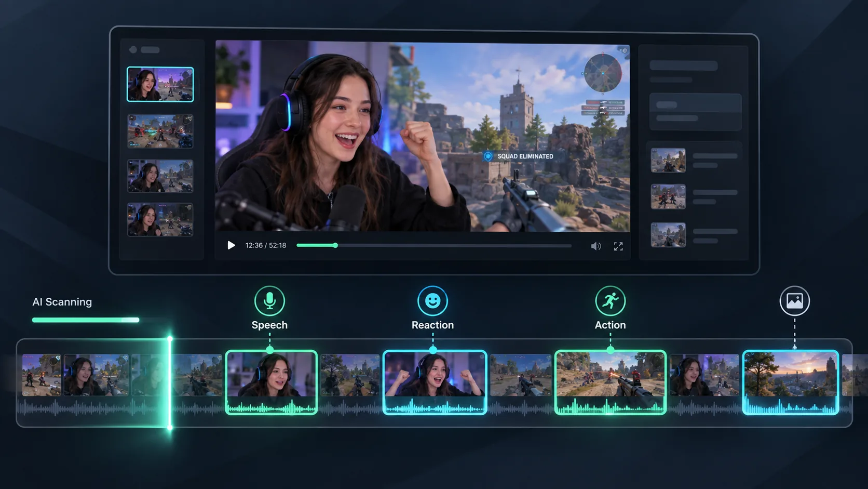Image resolution: width=868 pixels, height=489 pixels.
Task: Click the gray dot atop left sidebar
Action: (x=133, y=50)
